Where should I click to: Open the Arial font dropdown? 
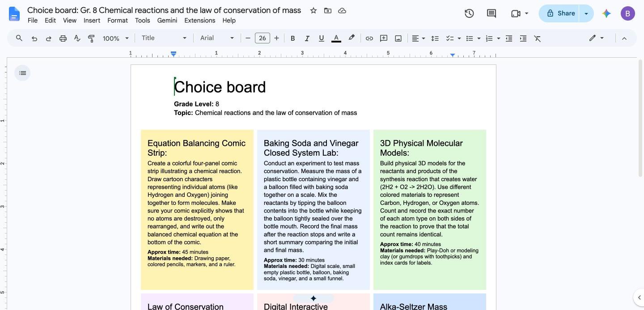coord(217,38)
